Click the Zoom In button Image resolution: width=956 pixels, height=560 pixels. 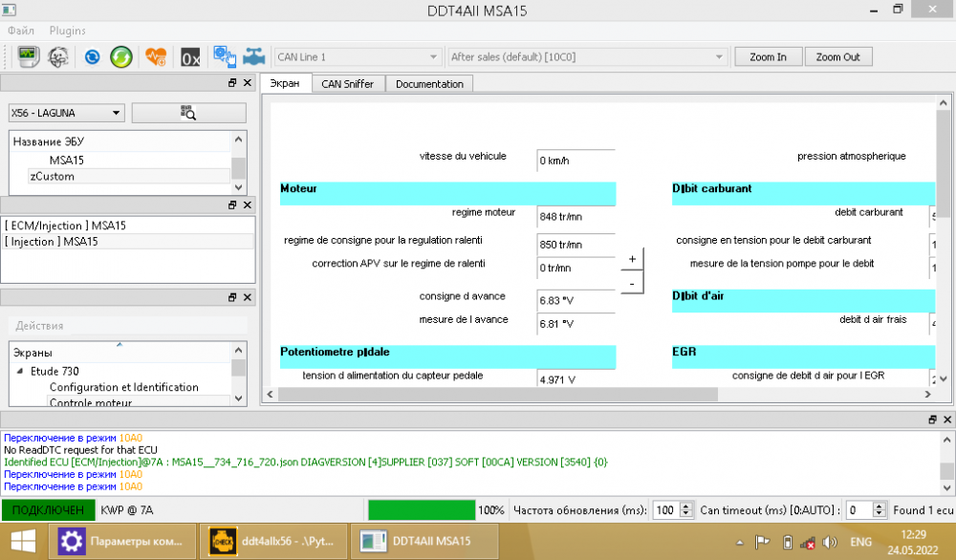(x=768, y=56)
